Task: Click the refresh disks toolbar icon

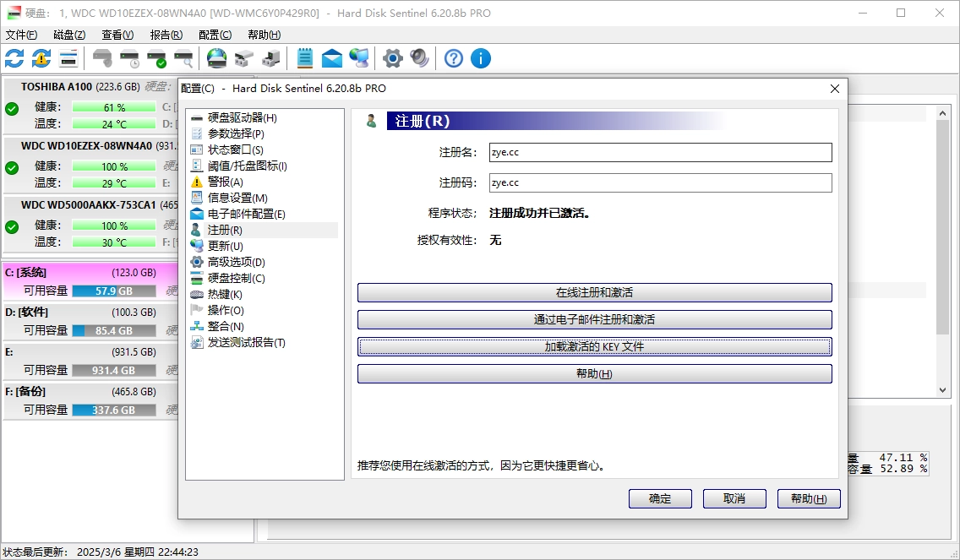Action: pyautogui.click(x=14, y=58)
